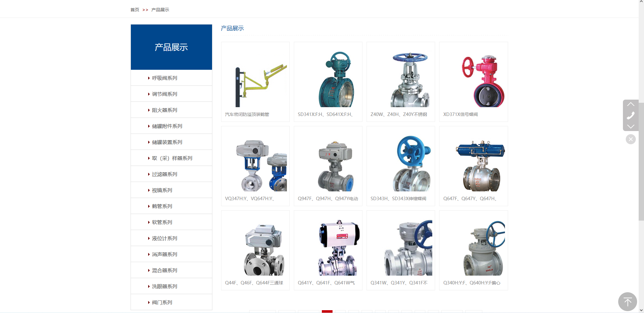Open the 储罐附件系列 sidebar category
The image size is (644, 313).
[167, 126]
